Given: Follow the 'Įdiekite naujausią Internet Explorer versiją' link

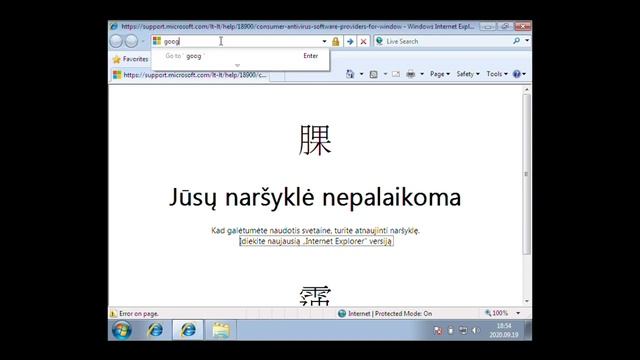Looking at the screenshot, I should tap(316, 241).
